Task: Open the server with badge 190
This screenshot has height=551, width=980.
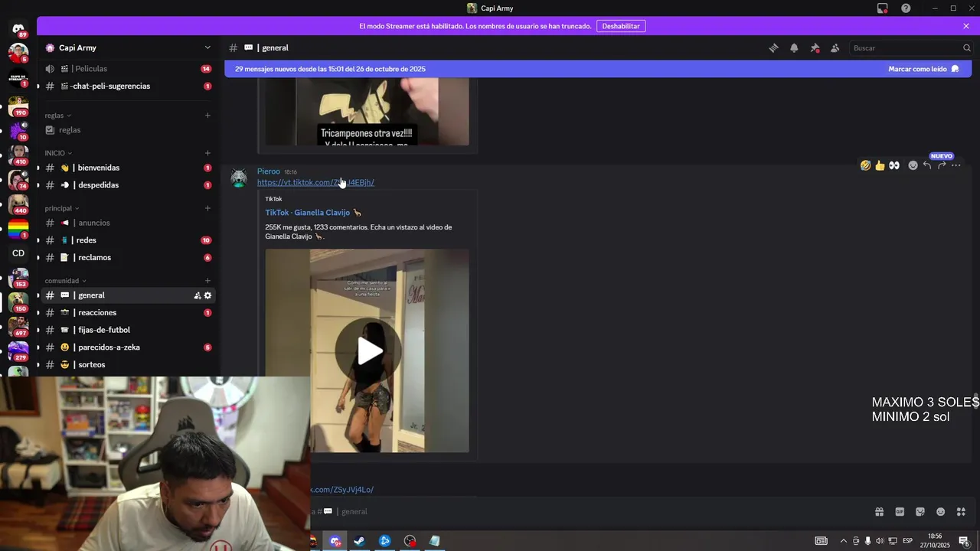Action: click(18, 107)
